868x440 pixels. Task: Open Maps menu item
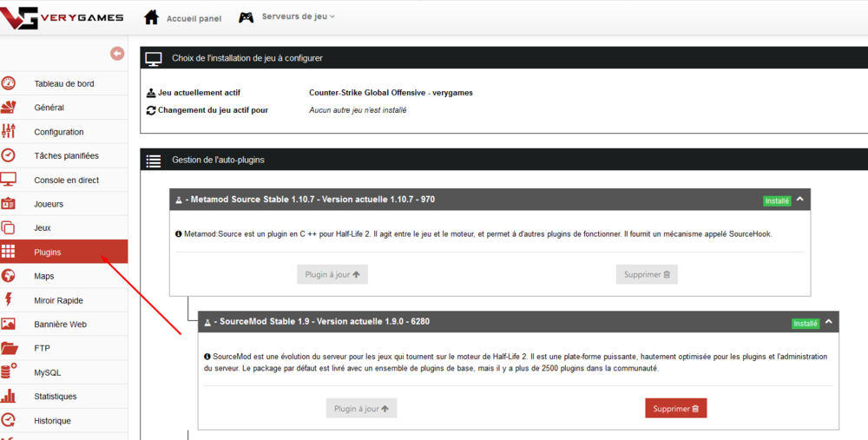pos(63,276)
